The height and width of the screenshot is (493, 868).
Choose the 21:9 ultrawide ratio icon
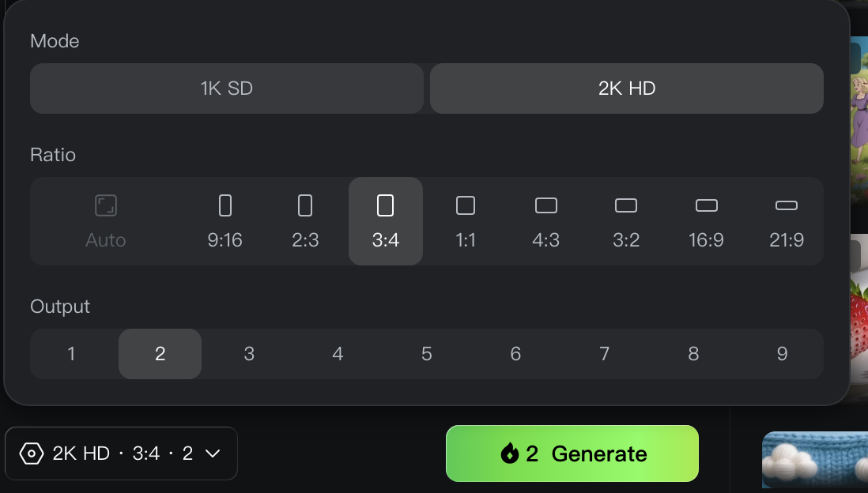[787, 205]
